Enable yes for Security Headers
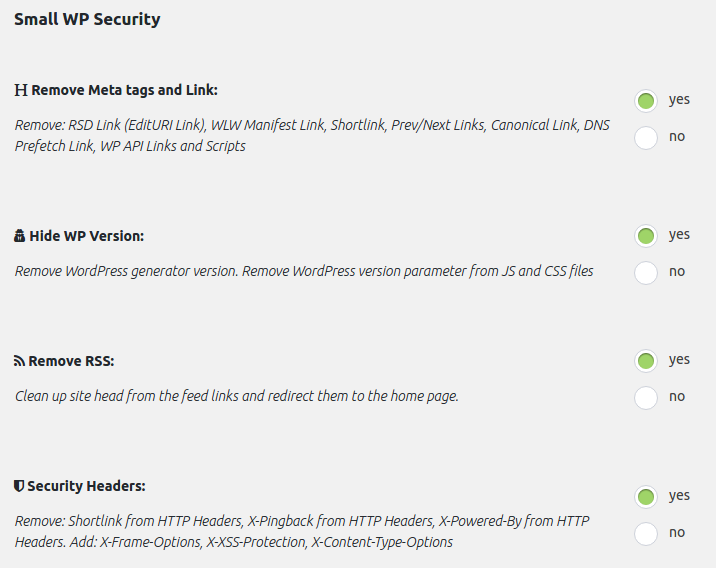The height and width of the screenshot is (568, 716). (x=646, y=496)
